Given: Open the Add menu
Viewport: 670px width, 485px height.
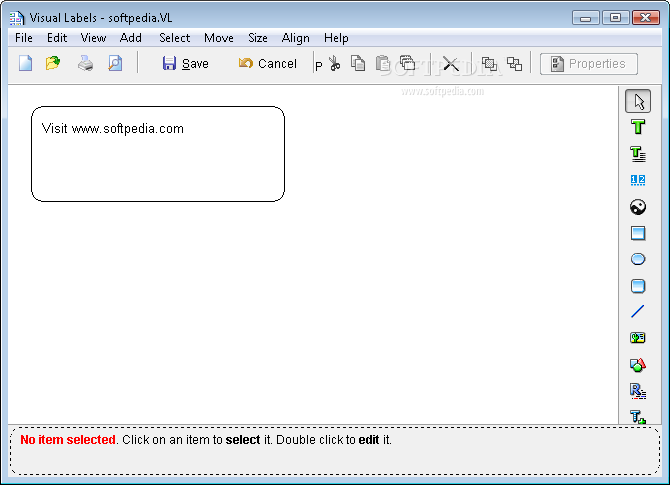Looking at the screenshot, I should pyautogui.click(x=130, y=38).
